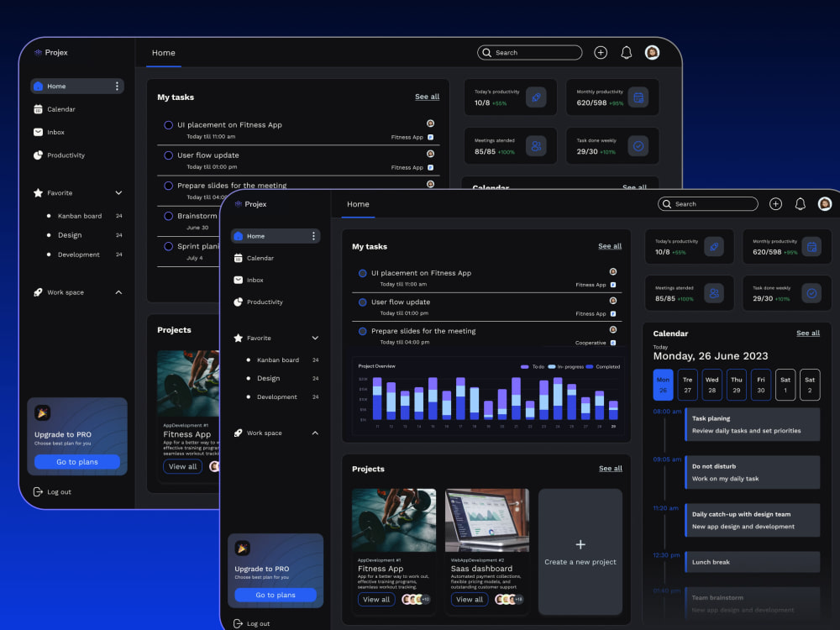This screenshot has width=840, height=630.
Task: Click Task done weekly check icon in back window
Action: (638, 145)
